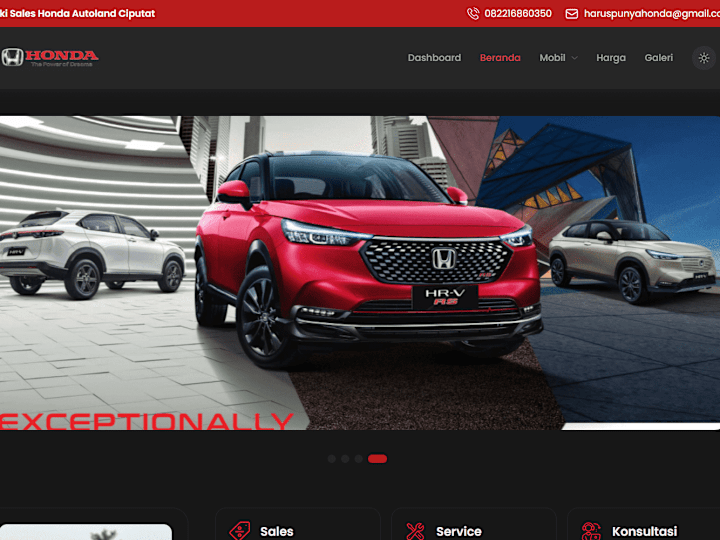Open the Galeri page
This screenshot has width=720, height=540.
click(x=658, y=58)
